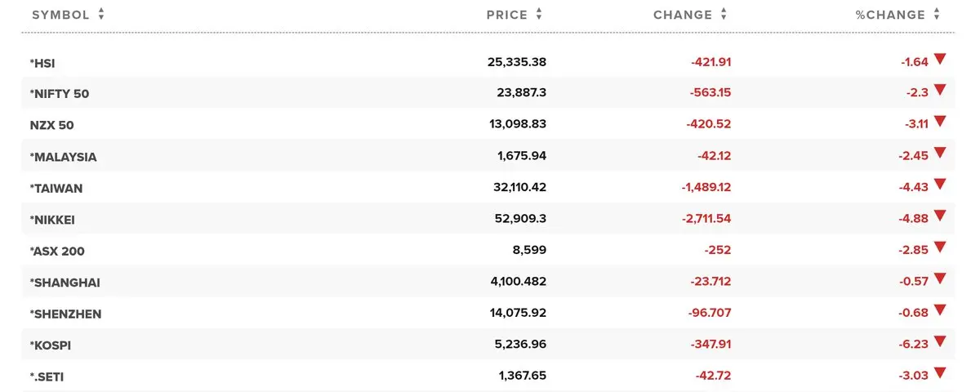The height and width of the screenshot is (392, 980).
Task: Select the NZX 50 symbol
Action: pos(52,125)
